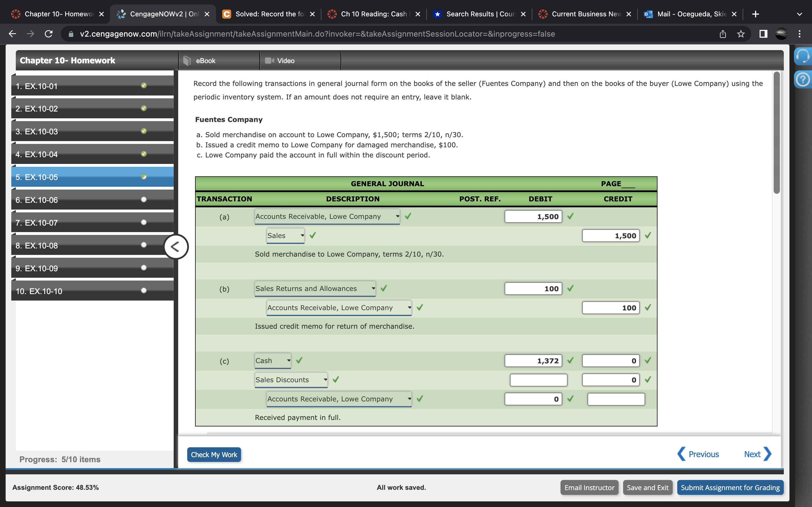Click the browser reload icon
The height and width of the screenshot is (507, 812).
[49, 34]
